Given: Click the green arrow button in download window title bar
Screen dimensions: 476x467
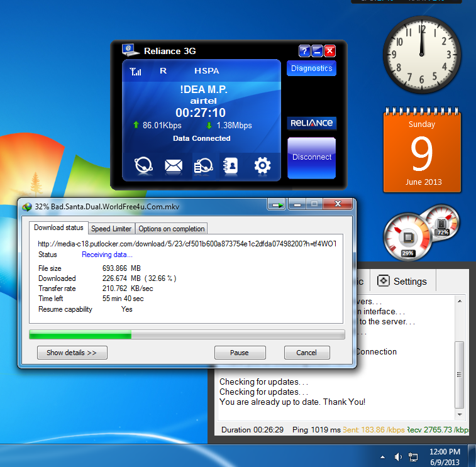Looking at the screenshot, I should point(277,204).
